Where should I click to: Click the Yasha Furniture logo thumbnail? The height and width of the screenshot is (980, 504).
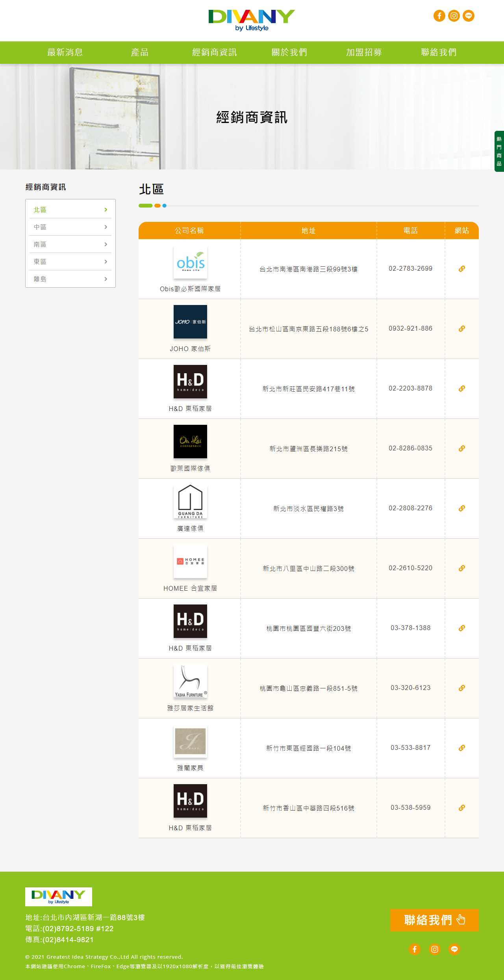[x=190, y=681]
